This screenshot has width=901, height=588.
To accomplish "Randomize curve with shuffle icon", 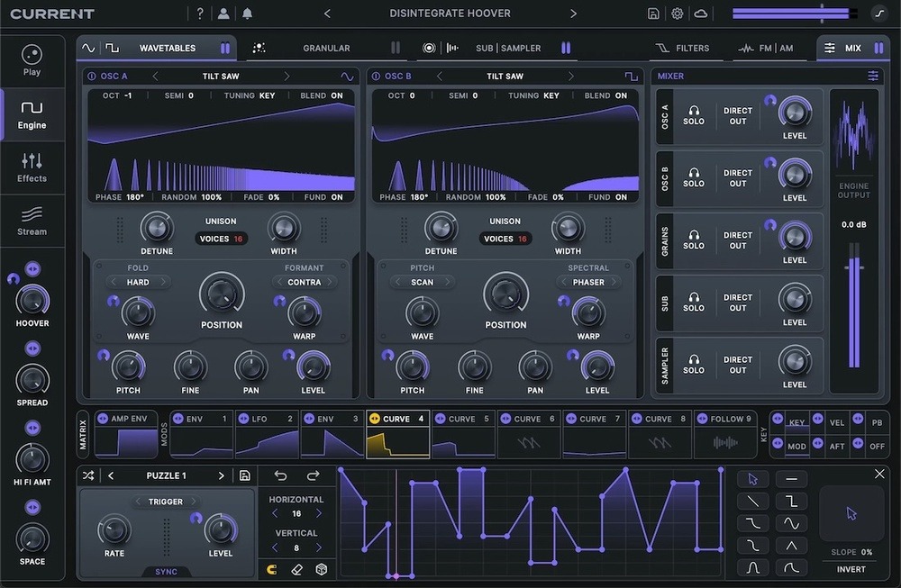I will pos(88,475).
